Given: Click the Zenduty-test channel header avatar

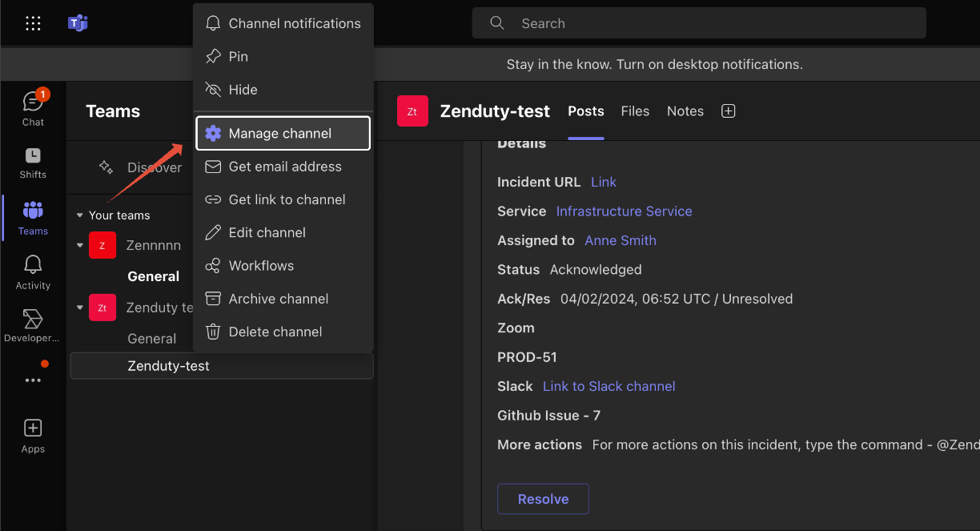Looking at the screenshot, I should click(412, 111).
